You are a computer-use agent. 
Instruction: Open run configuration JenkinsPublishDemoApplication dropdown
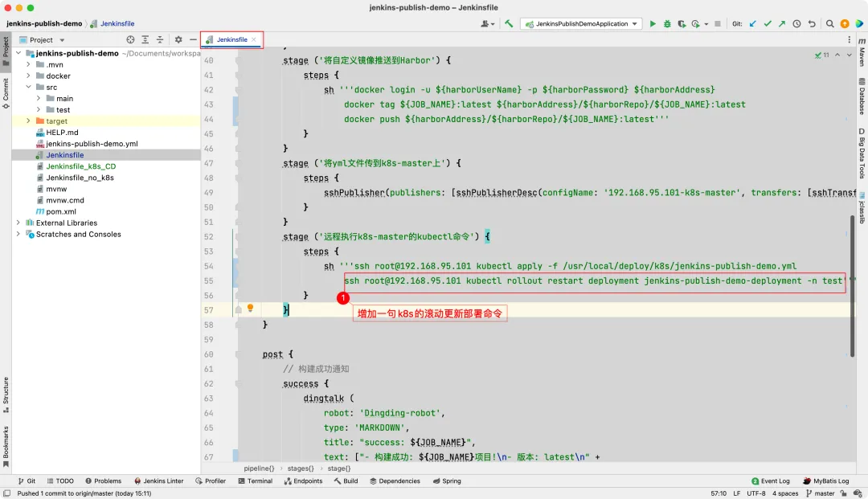[582, 24]
